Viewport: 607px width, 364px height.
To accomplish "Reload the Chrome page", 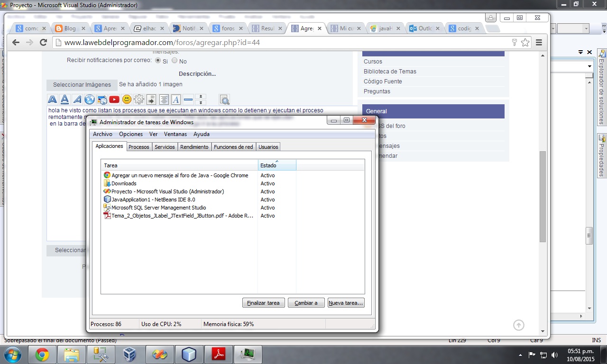I will point(43,42).
